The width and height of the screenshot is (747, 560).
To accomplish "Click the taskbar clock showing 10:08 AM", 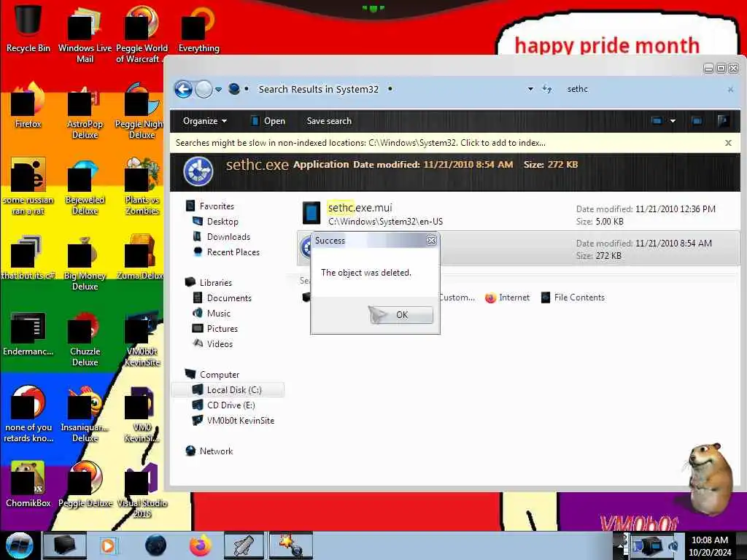I will pos(709,546).
